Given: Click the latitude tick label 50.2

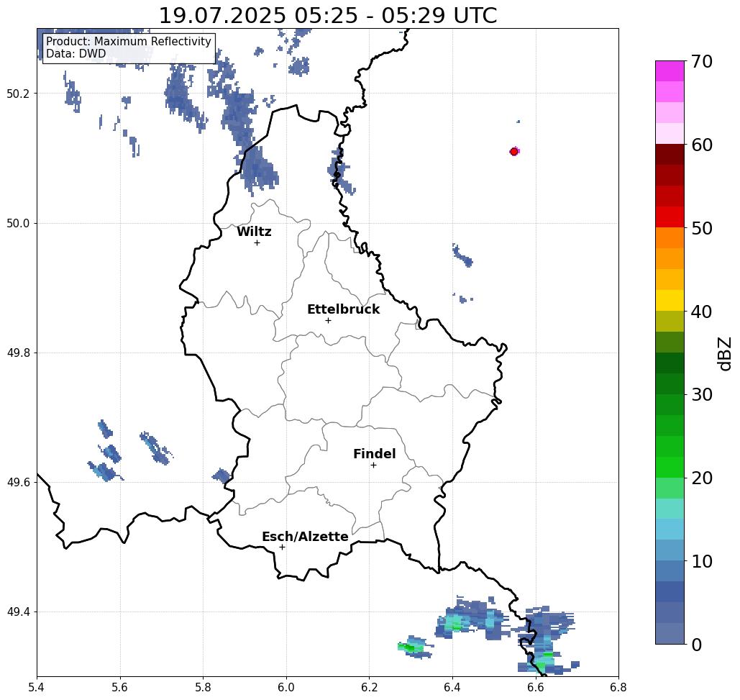Looking at the screenshot, I should [18, 94].
